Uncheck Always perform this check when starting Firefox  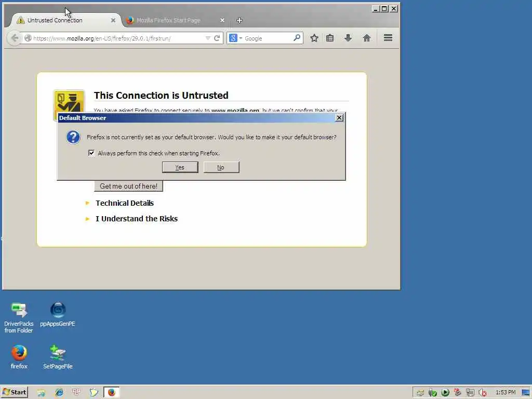point(91,153)
